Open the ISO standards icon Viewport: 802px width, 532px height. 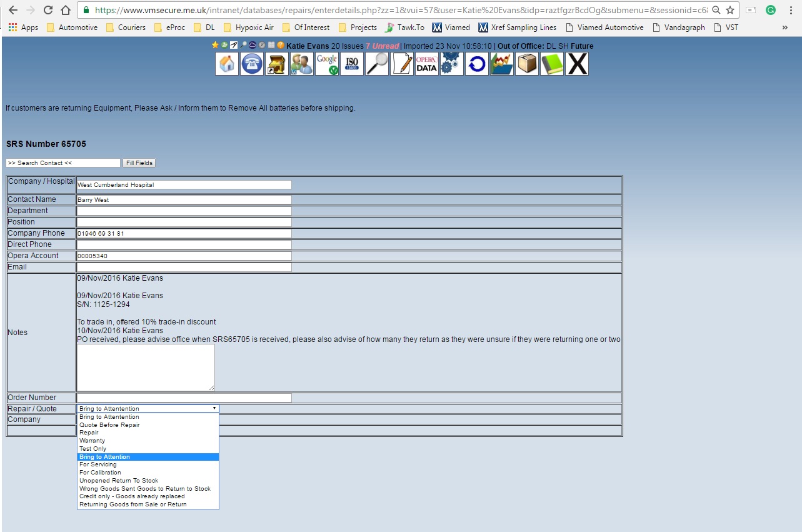point(352,64)
